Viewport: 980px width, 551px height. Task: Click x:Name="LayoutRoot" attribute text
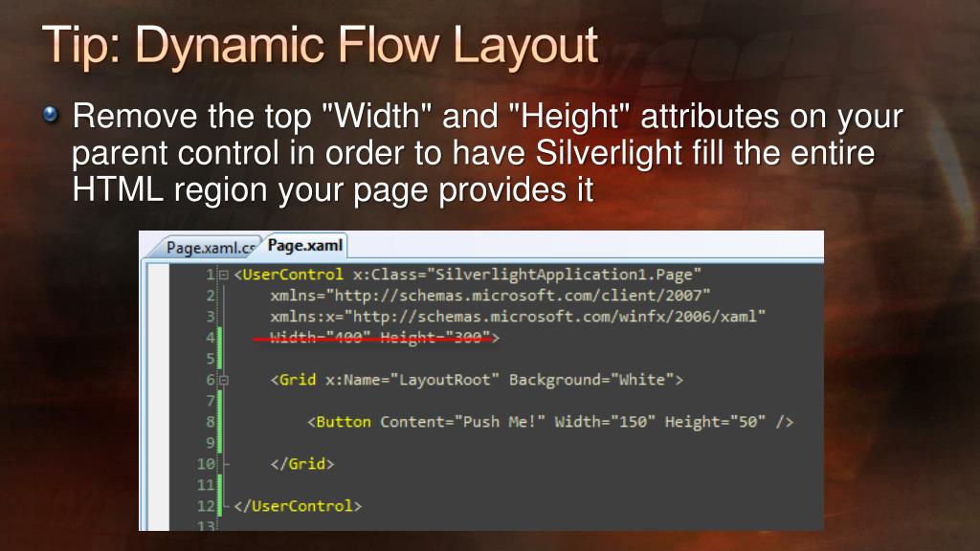412,379
